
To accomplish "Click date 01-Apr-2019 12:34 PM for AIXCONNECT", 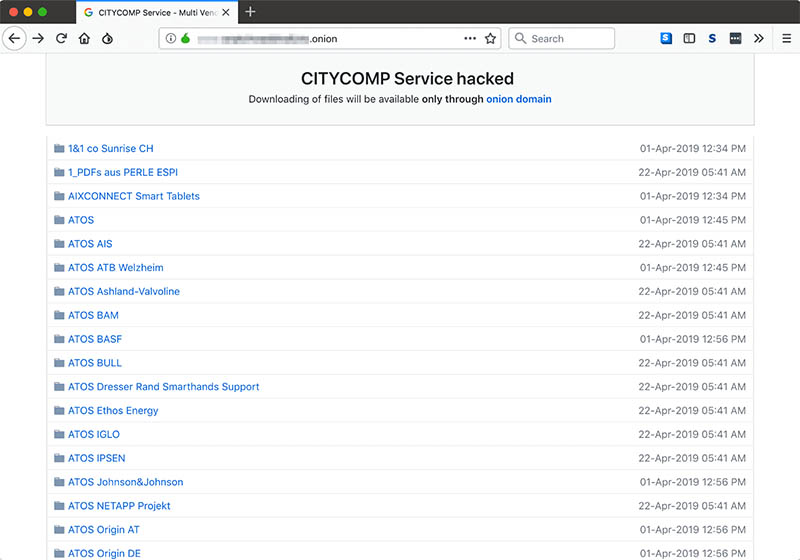I will (693, 196).
